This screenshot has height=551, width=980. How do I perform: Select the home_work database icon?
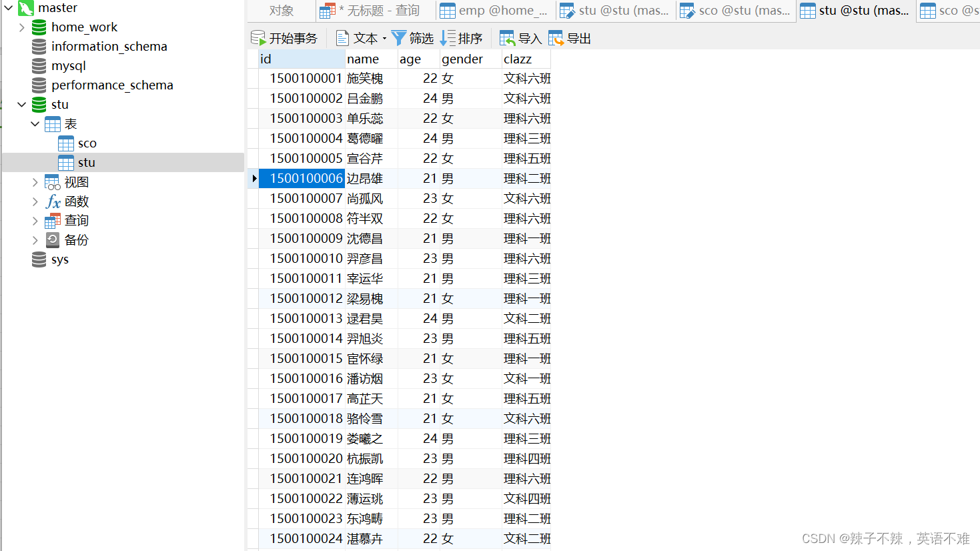click(x=39, y=27)
